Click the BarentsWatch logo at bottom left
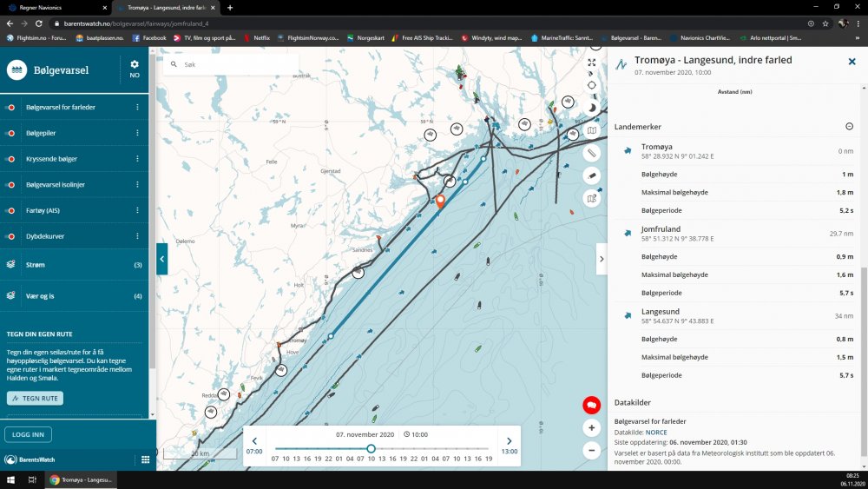 tap(30, 459)
